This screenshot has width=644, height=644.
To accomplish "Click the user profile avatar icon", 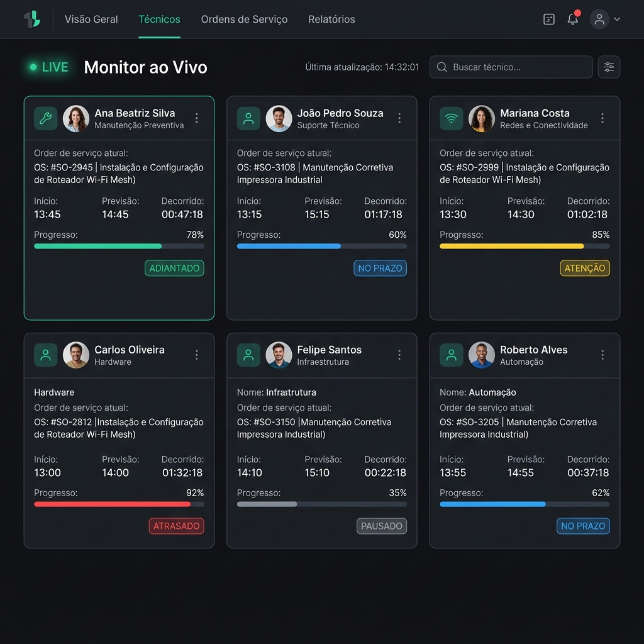I will pos(599,19).
